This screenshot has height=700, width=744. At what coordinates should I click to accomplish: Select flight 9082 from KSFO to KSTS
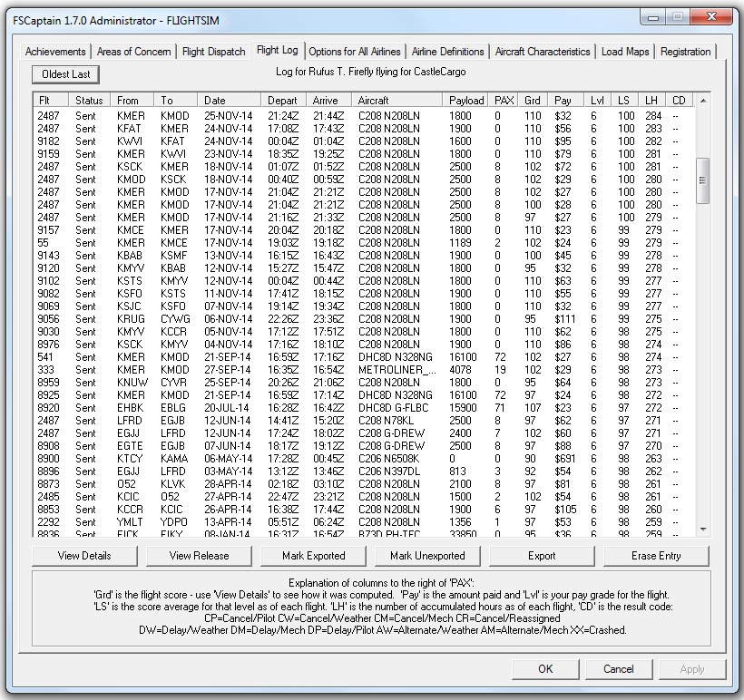[364, 294]
